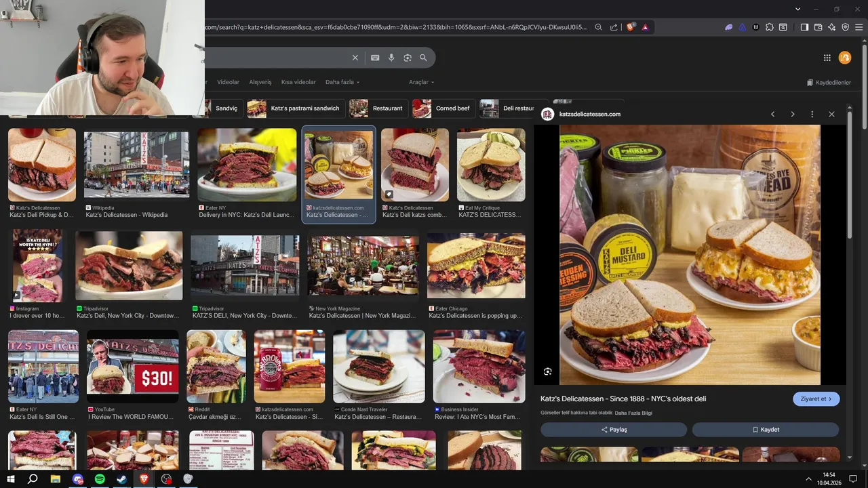Share this page from the address bar

(614, 27)
